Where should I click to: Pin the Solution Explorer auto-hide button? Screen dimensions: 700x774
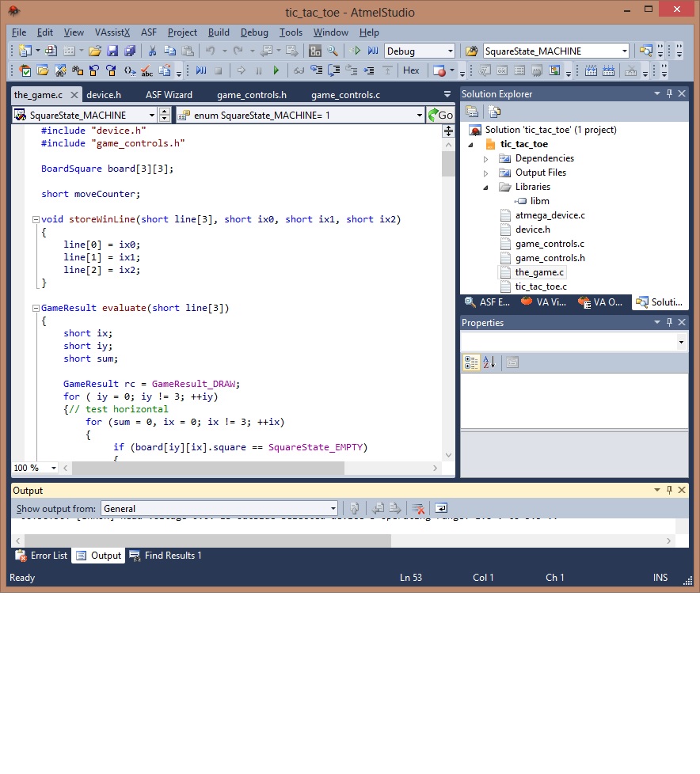pos(669,93)
